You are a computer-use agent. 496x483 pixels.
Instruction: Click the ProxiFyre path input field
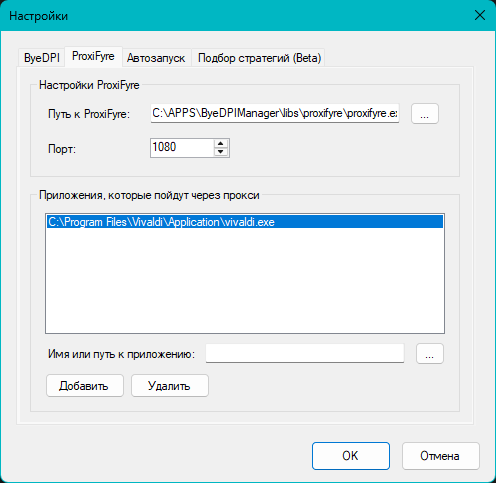(x=275, y=114)
